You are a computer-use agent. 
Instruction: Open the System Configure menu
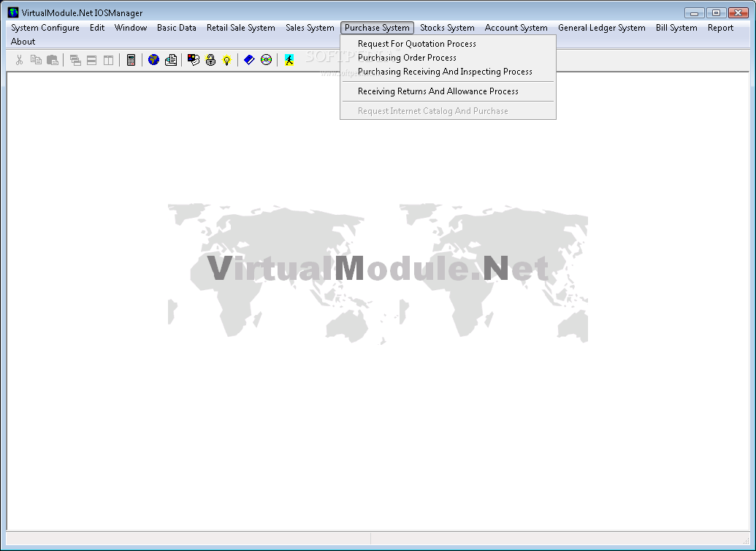coord(45,28)
